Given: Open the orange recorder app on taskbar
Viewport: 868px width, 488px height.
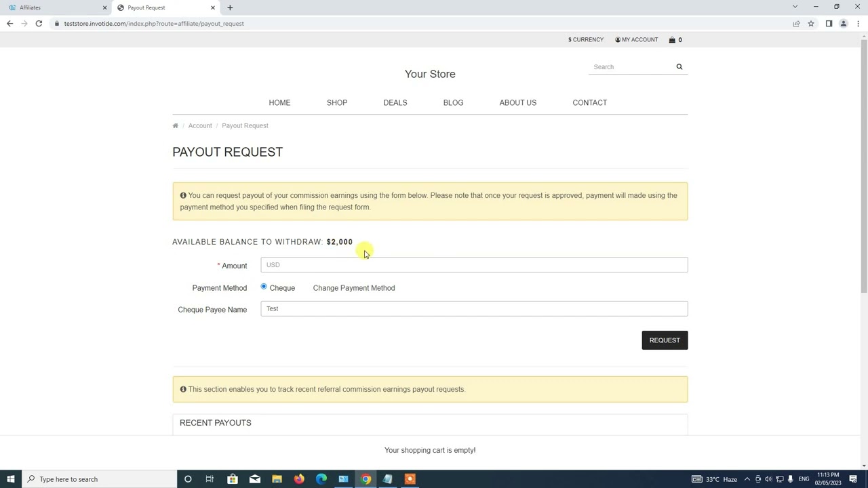Looking at the screenshot, I should [410, 479].
